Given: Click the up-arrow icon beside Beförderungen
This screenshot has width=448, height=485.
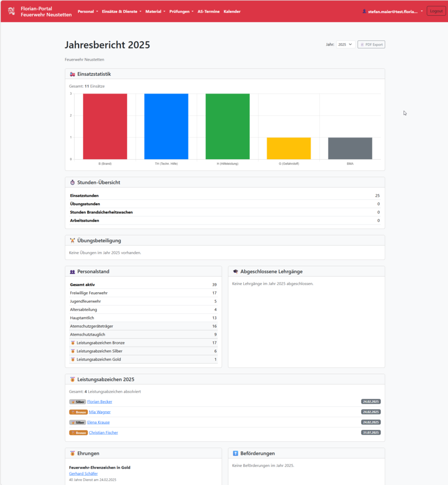Looking at the screenshot, I should [x=236, y=454].
